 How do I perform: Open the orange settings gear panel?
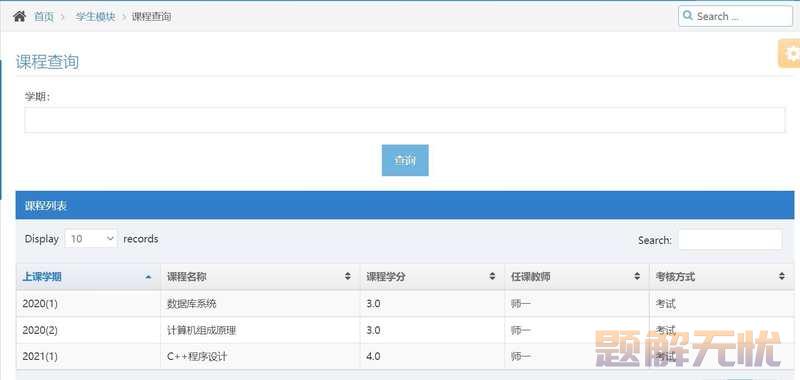pos(790,54)
